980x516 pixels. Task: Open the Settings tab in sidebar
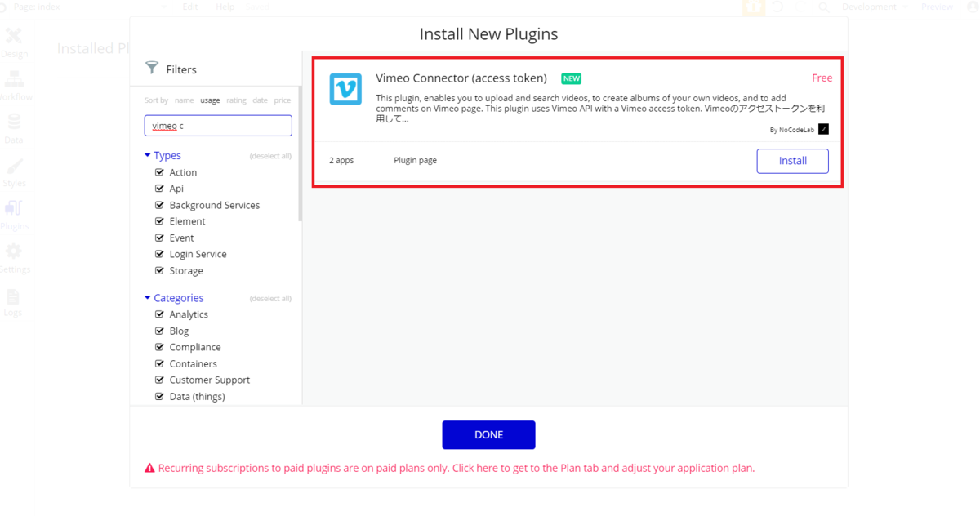click(x=14, y=260)
